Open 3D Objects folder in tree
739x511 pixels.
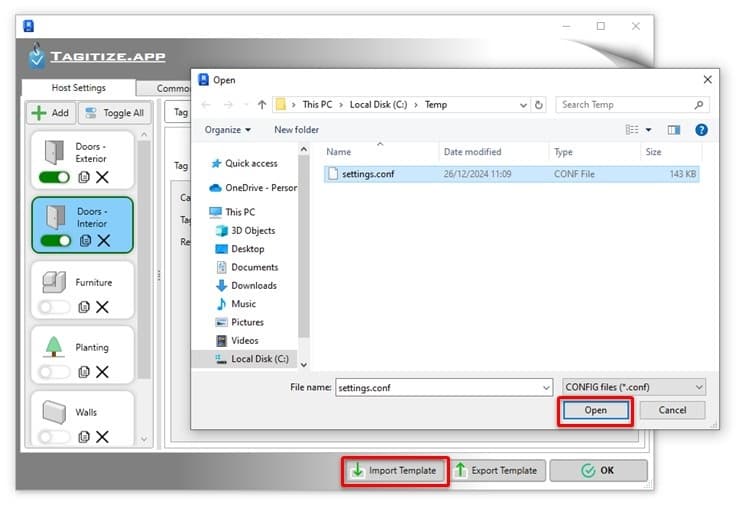tap(246, 231)
